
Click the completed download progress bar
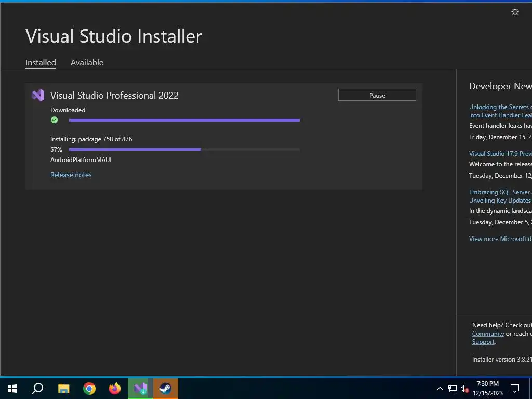(x=184, y=120)
